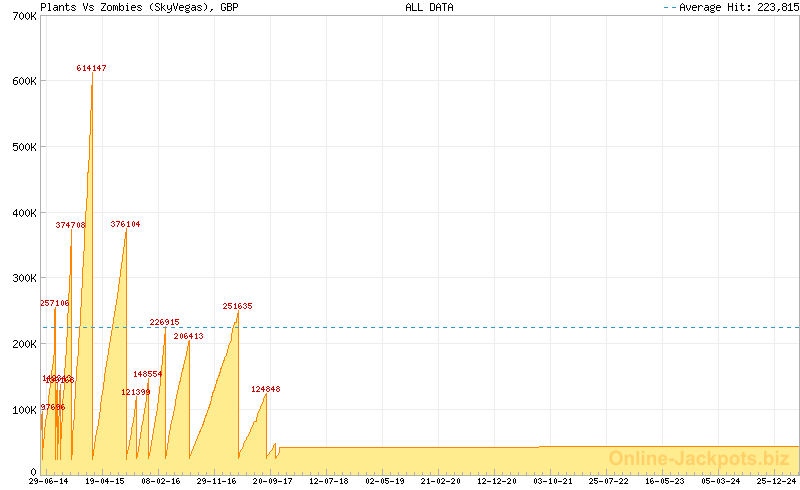
Task: Select the 376104 jackpot peak label
Action: pyautogui.click(x=125, y=224)
